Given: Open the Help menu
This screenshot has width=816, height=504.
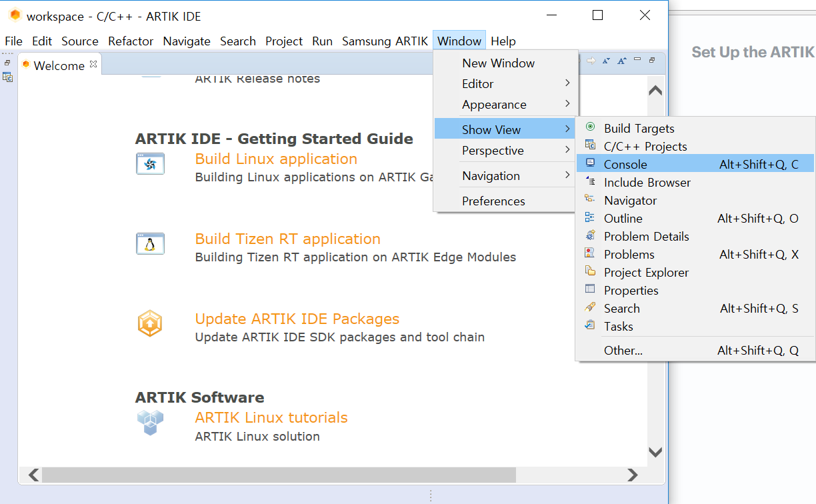Looking at the screenshot, I should pos(503,41).
